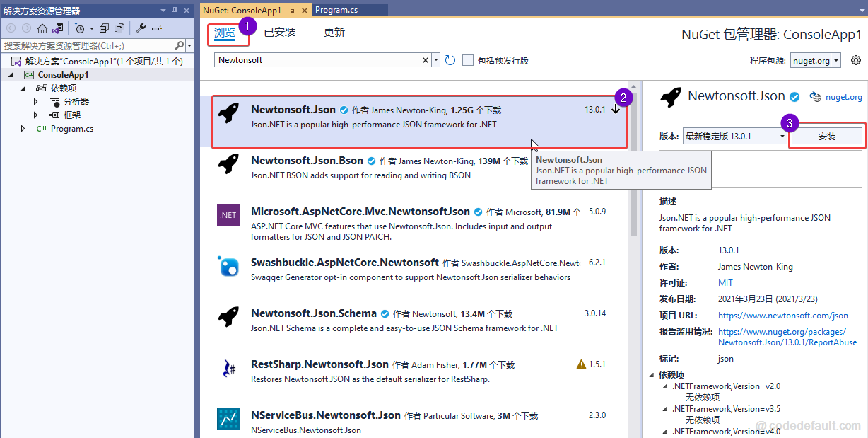Image resolution: width=868 pixels, height=438 pixels.
Task: Click the Forward arrow in Solution Explorer toolbar
Action: point(26,28)
